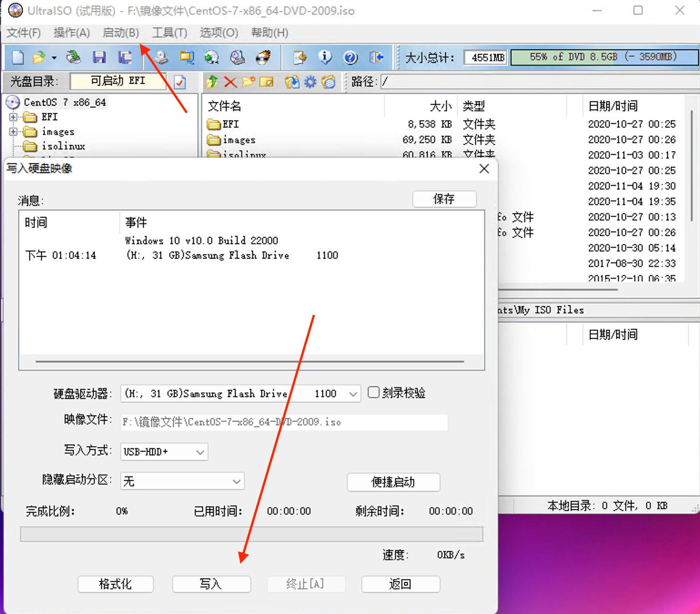Click the Properties/options notepad gear icon

coord(299,57)
